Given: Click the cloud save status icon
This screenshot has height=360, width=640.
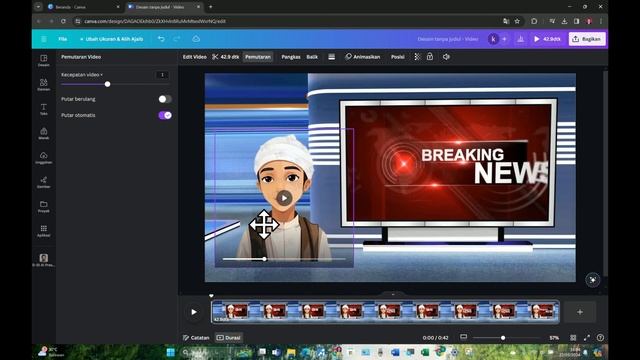Looking at the screenshot, I should 196,39.
